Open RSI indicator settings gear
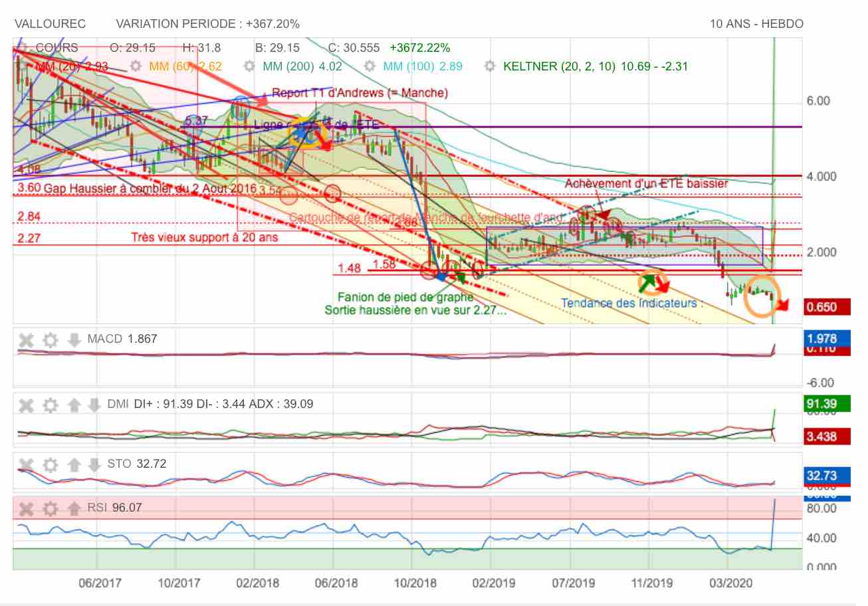 (51, 509)
